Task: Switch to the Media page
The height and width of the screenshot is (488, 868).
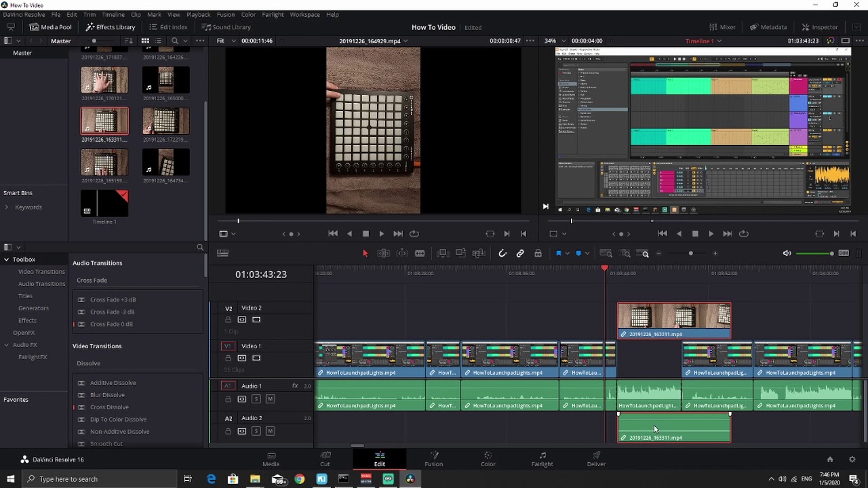Action: [x=271, y=459]
